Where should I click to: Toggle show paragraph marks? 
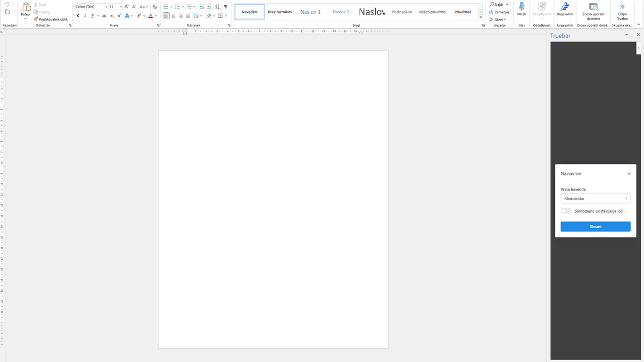225,7
